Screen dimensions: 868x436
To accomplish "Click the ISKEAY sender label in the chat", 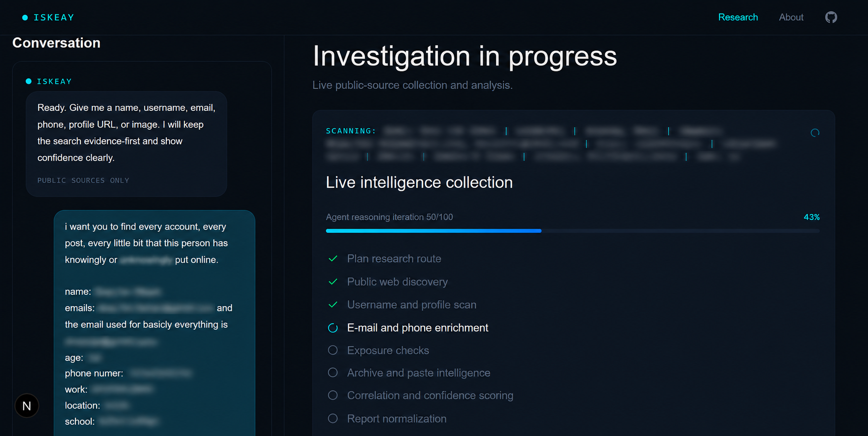I will coord(49,81).
